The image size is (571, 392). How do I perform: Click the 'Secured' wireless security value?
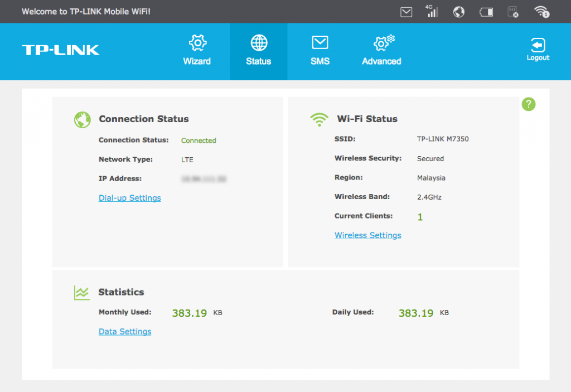point(430,159)
